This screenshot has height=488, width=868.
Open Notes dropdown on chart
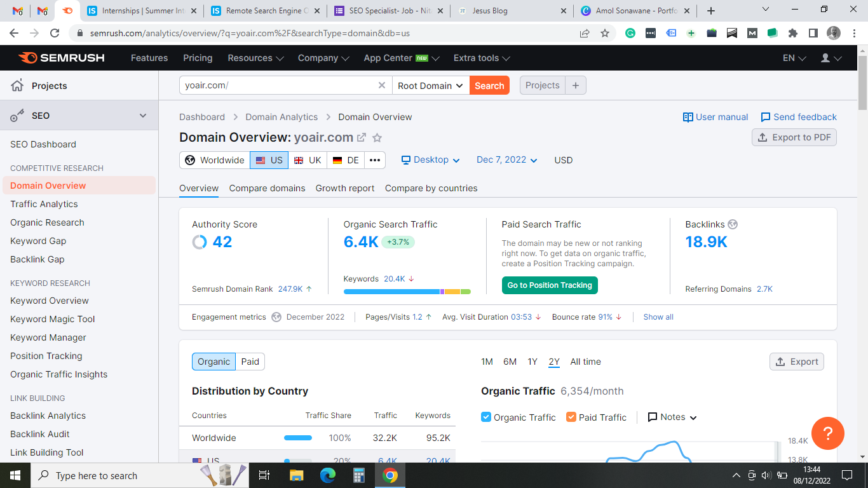click(672, 417)
